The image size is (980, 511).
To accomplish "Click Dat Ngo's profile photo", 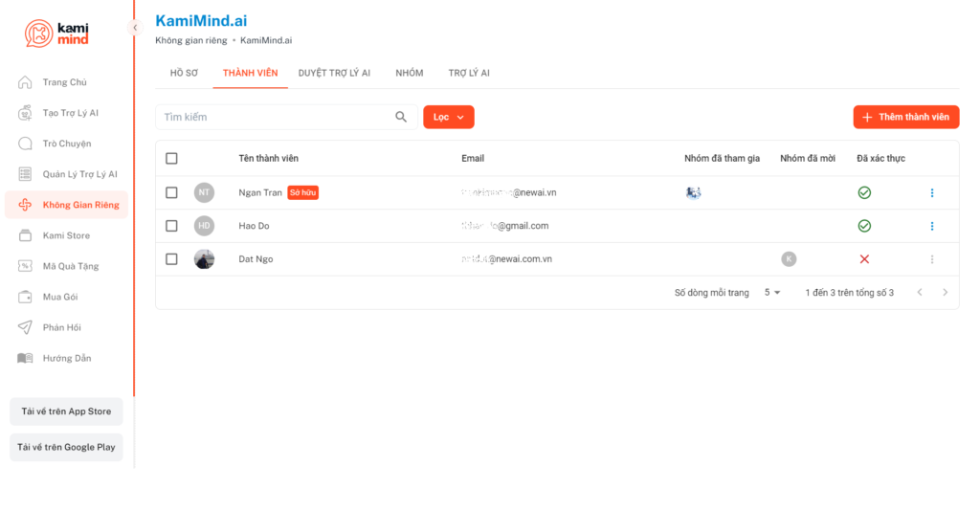I will point(205,258).
